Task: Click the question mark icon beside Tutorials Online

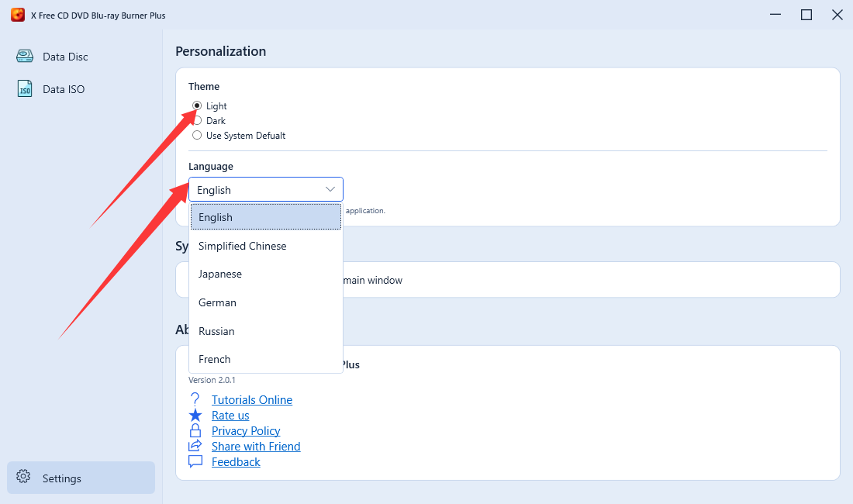Action: point(195,399)
